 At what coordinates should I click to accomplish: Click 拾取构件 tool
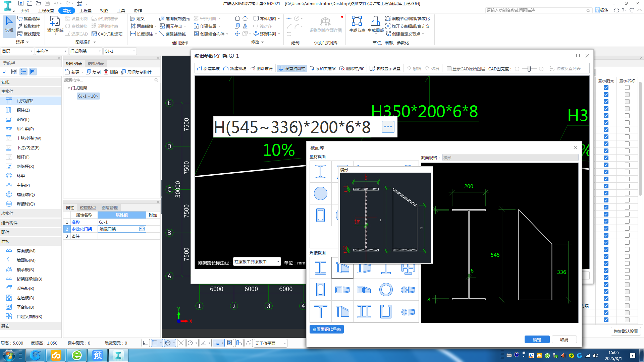point(29,26)
